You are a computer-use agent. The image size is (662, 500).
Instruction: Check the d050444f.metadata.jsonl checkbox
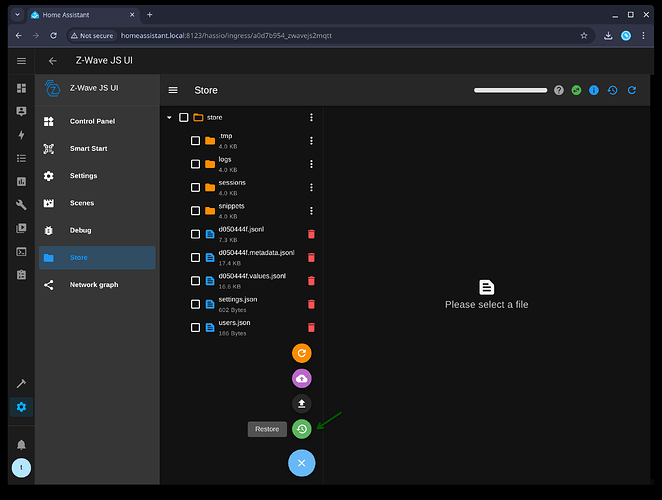click(x=195, y=257)
